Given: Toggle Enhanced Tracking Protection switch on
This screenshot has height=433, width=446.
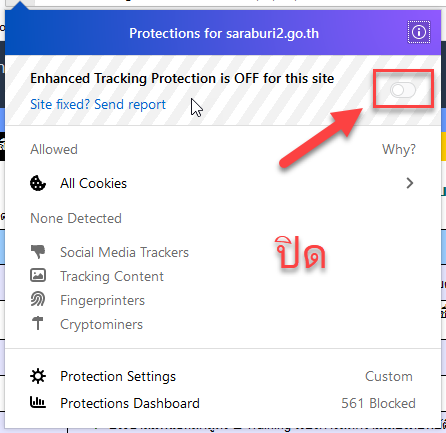Looking at the screenshot, I should 403,90.
